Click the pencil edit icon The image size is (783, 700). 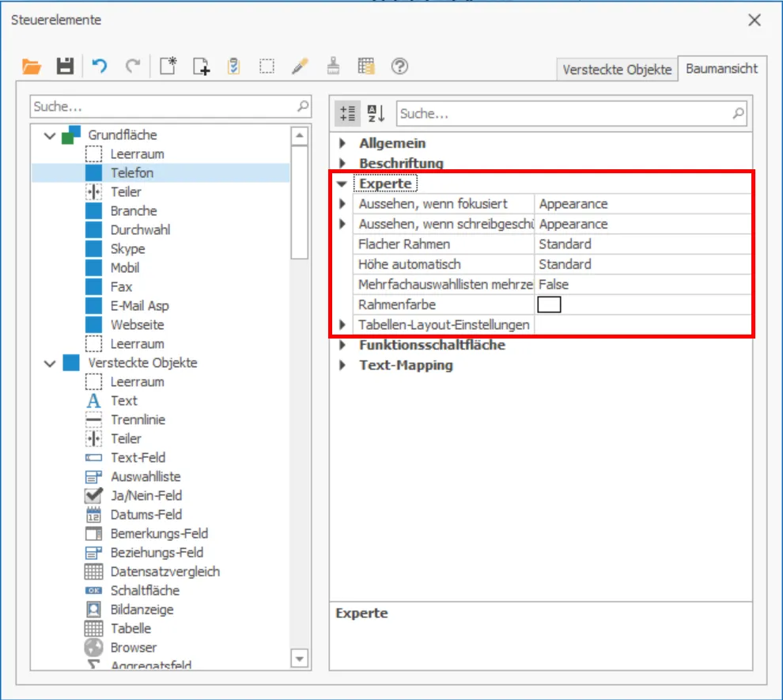[300, 66]
